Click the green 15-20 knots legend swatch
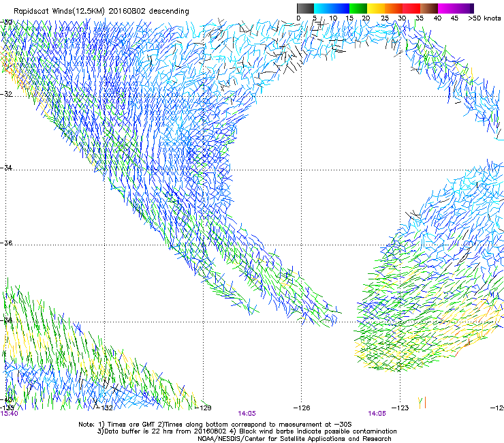Viewport: 504px width, 443px height. click(358, 8)
